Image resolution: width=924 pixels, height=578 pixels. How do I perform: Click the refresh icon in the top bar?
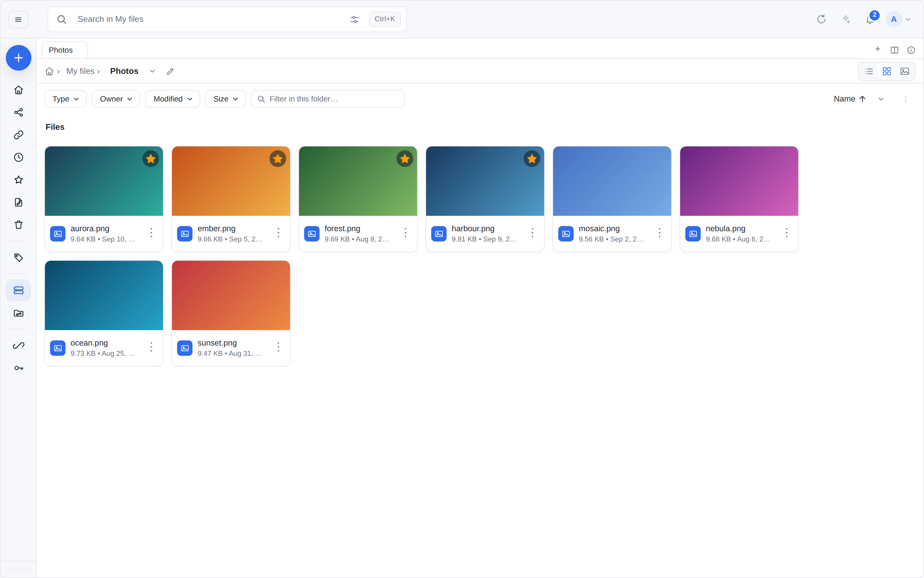[x=821, y=19]
